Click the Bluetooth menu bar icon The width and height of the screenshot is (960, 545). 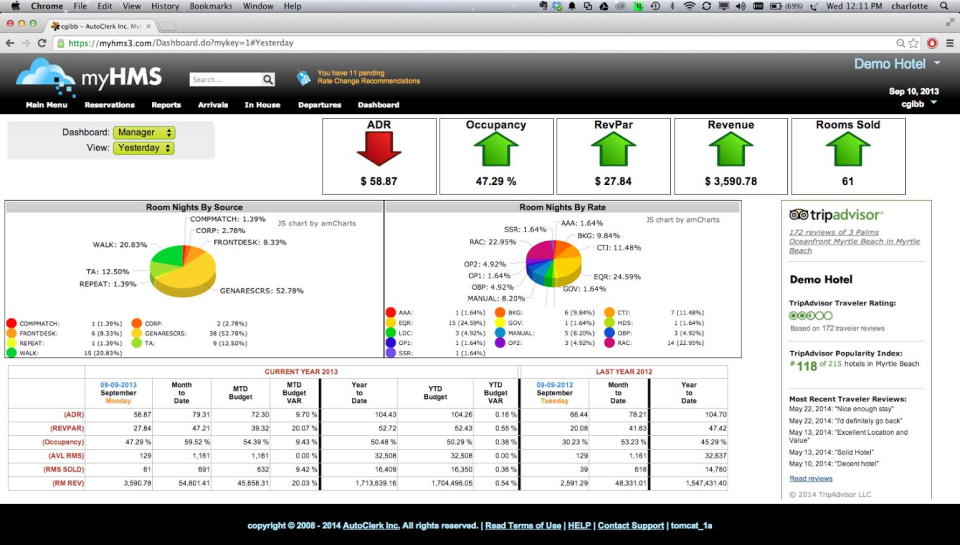point(672,6)
